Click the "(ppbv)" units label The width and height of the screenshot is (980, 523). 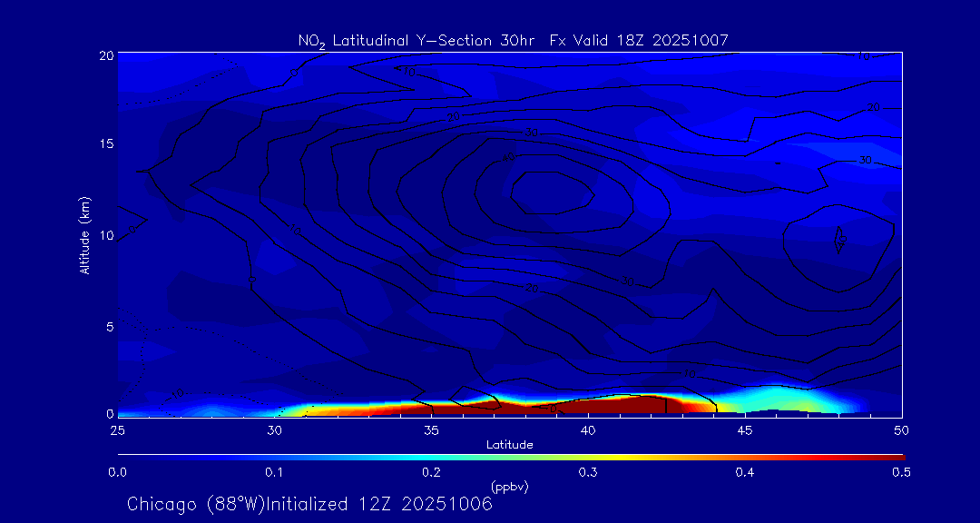point(509,487)
